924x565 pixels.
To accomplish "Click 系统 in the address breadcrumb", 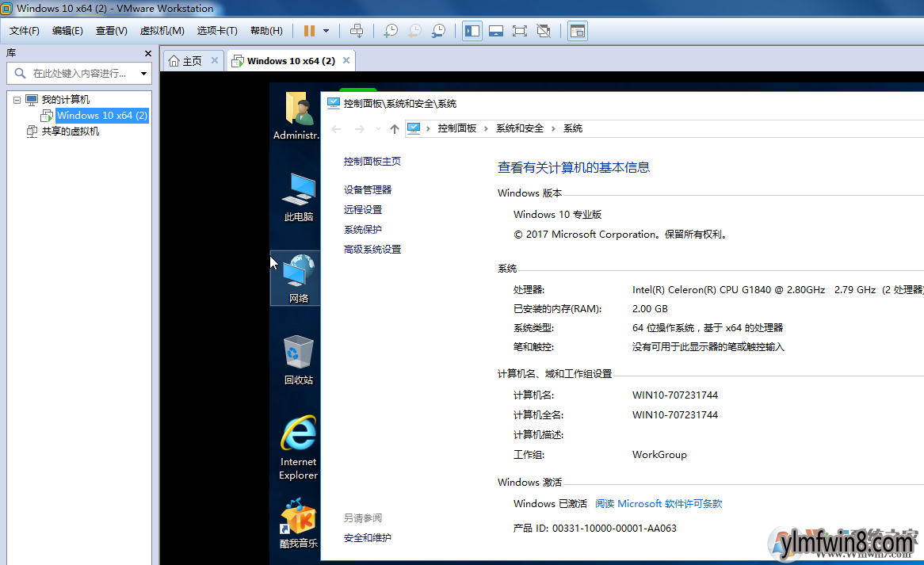I will 573,128.
